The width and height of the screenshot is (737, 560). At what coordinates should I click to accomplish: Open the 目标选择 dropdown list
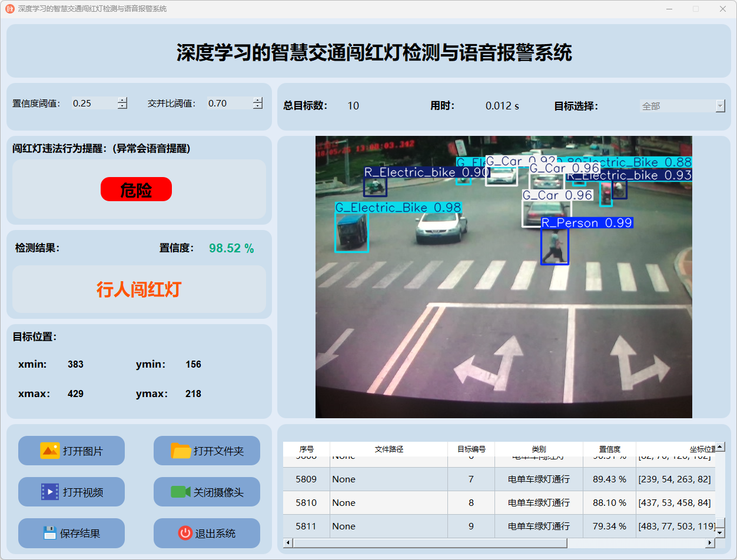pos(720,106)
